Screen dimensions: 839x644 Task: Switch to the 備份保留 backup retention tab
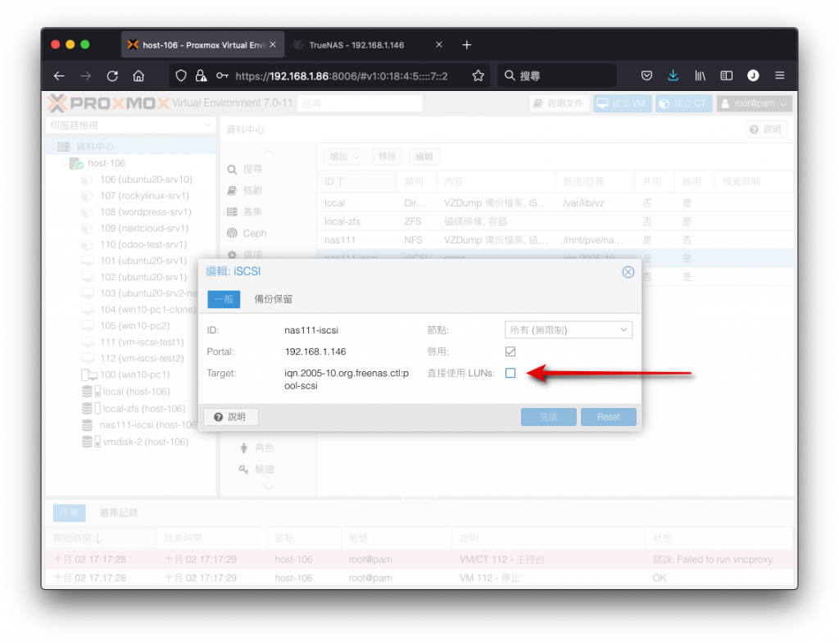click(274, 299)
